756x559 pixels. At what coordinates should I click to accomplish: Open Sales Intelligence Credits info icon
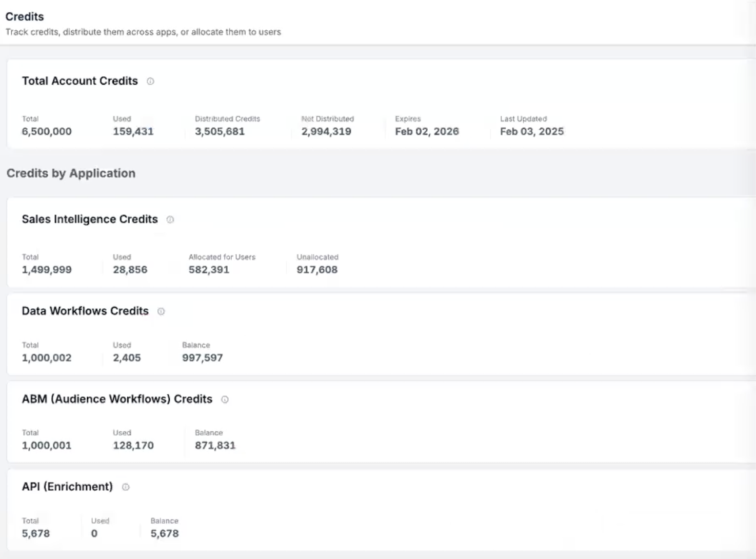coord(170,219)
